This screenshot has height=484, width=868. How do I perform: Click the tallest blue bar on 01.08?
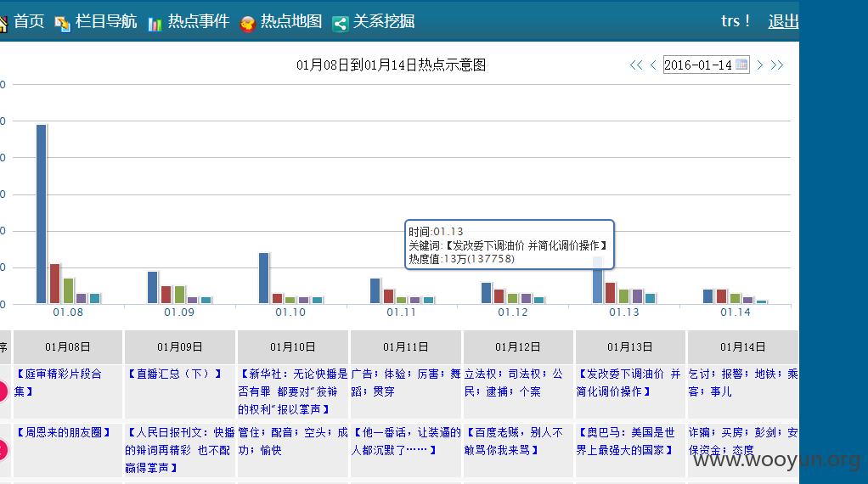[42, 214]
